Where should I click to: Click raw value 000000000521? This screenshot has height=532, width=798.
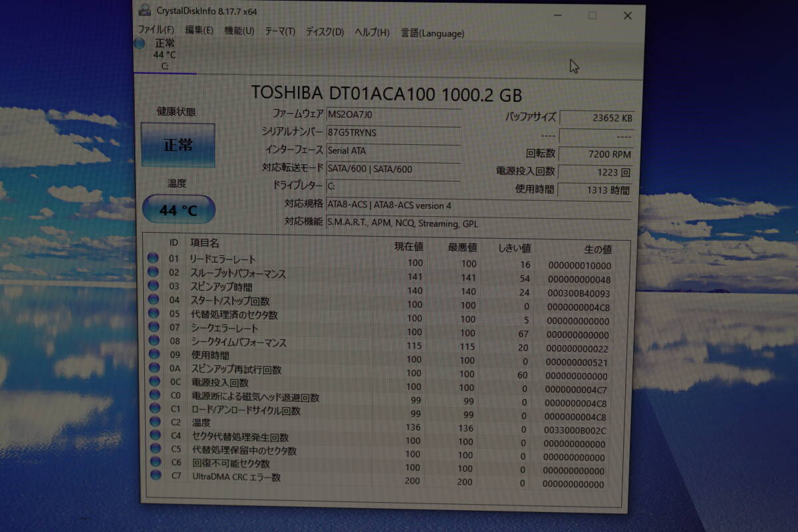[x=577, y=362]
